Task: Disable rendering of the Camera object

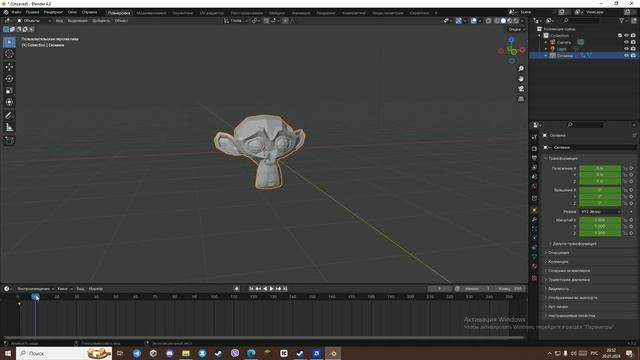Action: click(633, 42)
